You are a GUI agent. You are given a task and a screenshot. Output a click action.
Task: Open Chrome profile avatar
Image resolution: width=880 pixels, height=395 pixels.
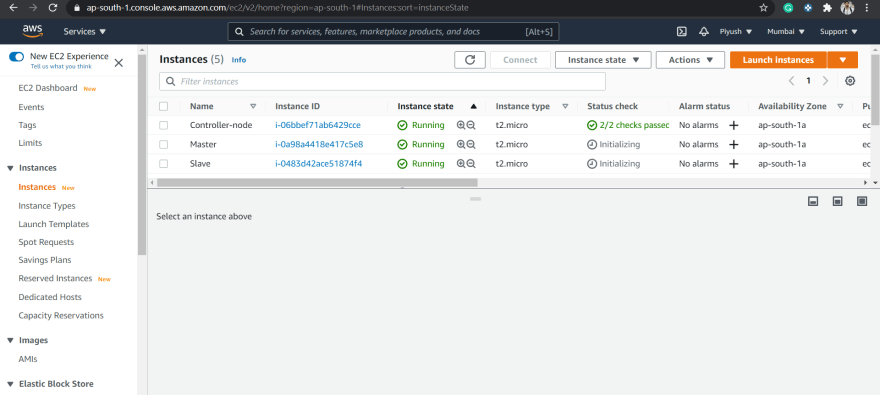pyautogui.click(x=847, y=8)
